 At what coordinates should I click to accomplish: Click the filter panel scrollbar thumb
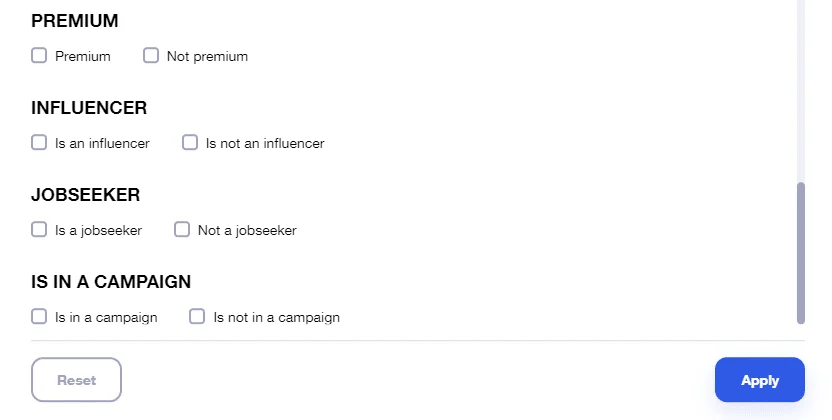[801, 253]
